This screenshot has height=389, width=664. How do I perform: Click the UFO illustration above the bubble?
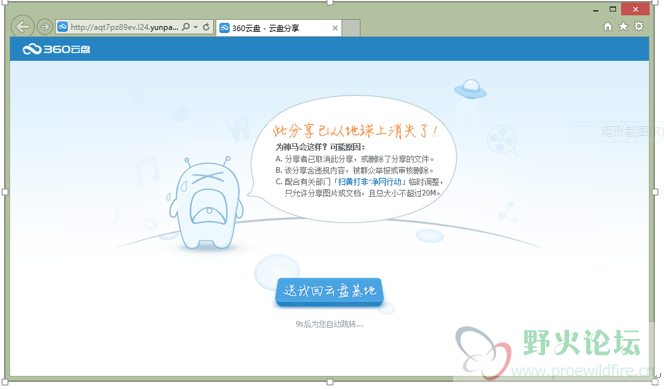(x=470, y=88)
